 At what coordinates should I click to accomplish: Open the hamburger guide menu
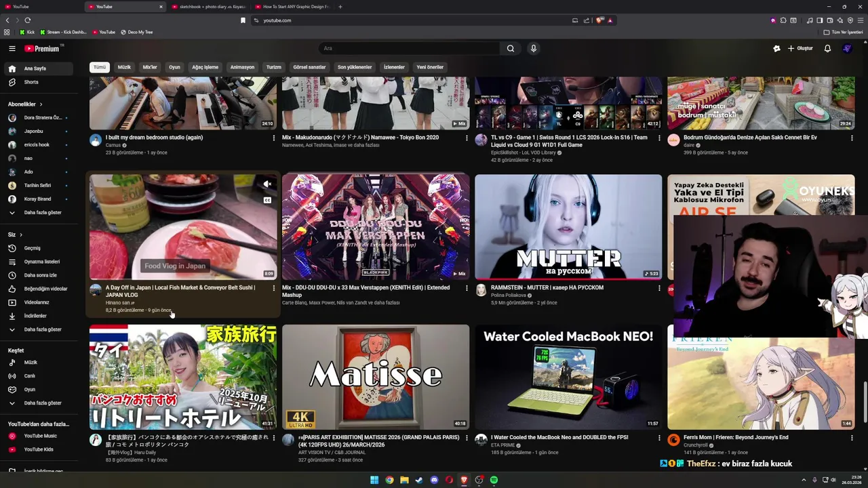(12, 49)
